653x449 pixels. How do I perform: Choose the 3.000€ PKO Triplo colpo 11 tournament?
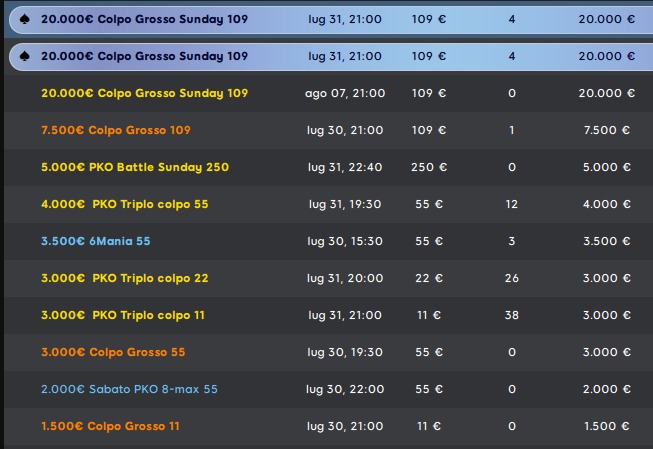coord(329,315)
